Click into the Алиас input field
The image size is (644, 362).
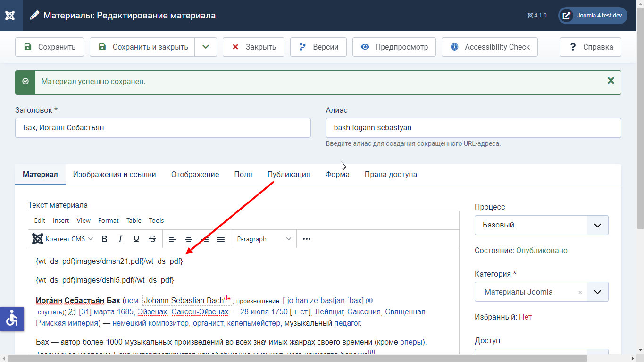click(x=473, y=128)
